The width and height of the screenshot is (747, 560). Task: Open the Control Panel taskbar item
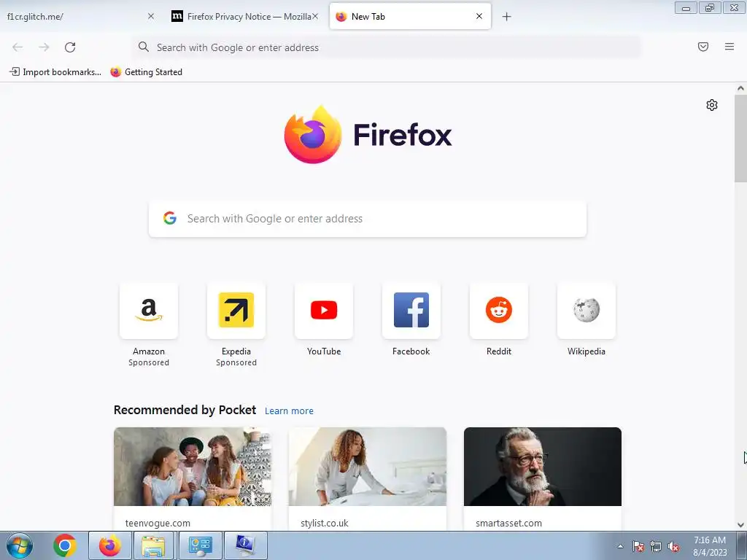pyautogui.click(x=200, y=545)
